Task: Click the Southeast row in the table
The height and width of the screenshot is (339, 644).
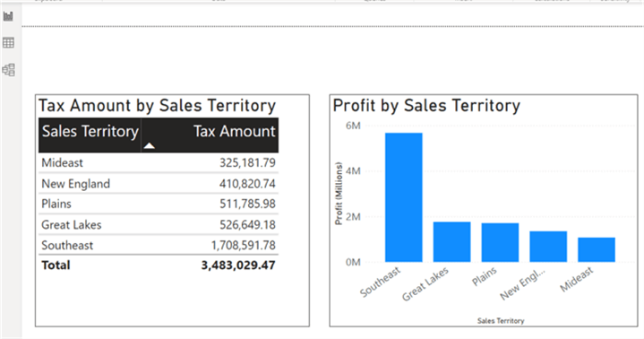Action: [x=159, y=245]
